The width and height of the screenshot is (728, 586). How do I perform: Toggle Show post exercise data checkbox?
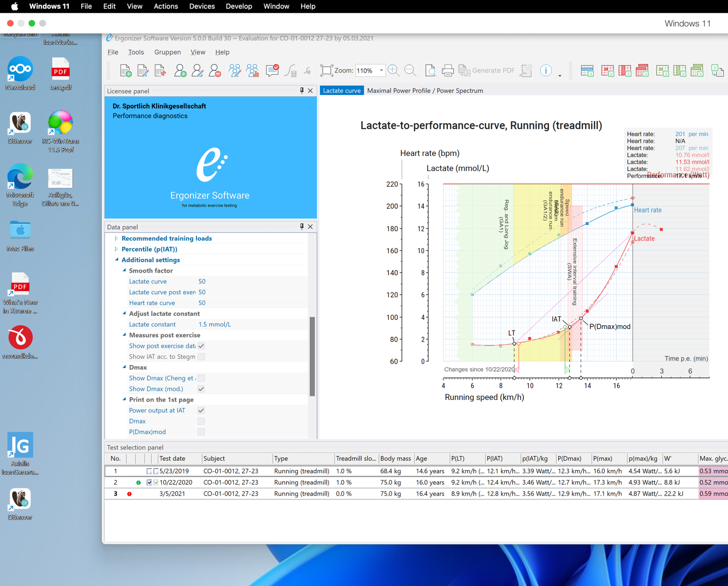tap(201, 346)
